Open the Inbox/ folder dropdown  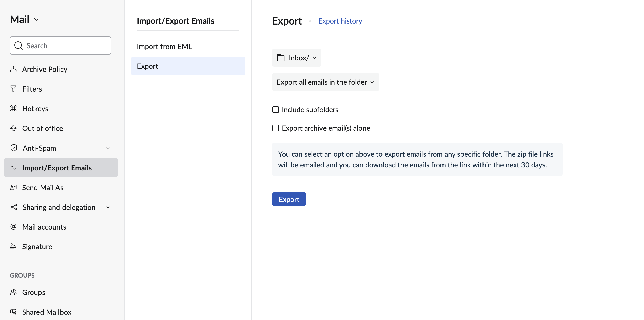click(296, 58)
